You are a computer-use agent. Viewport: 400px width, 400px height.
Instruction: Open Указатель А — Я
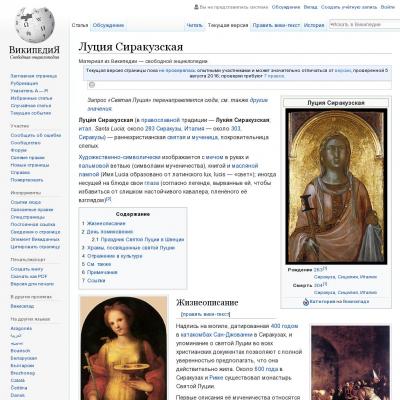click(x=29, y=91)
